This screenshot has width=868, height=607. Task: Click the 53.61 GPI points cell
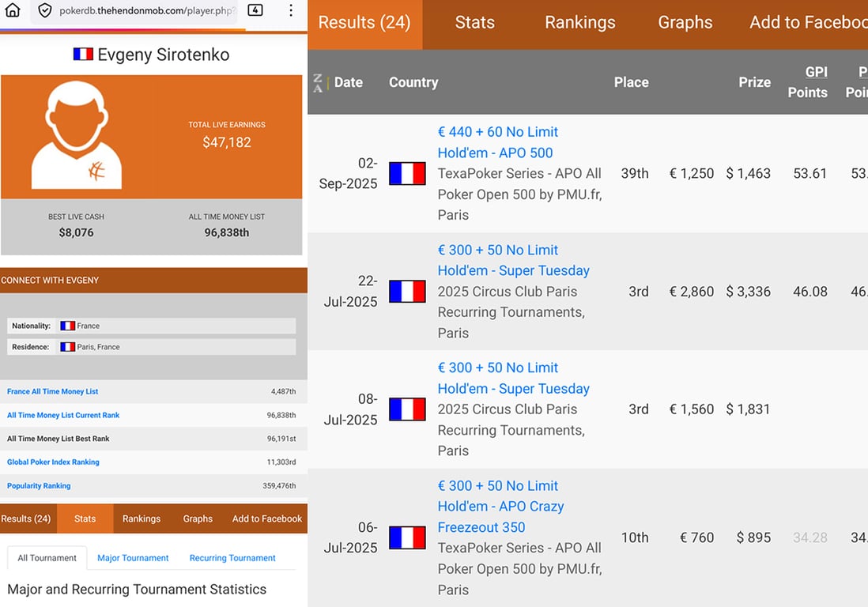pyautogui.click(x=810, y=173)
